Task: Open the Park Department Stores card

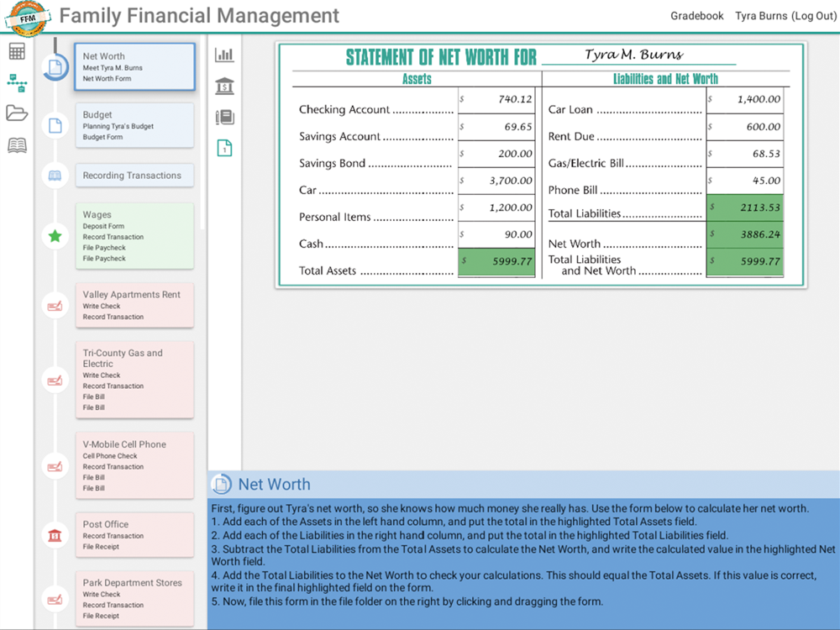Action: (x=134, y=598)
